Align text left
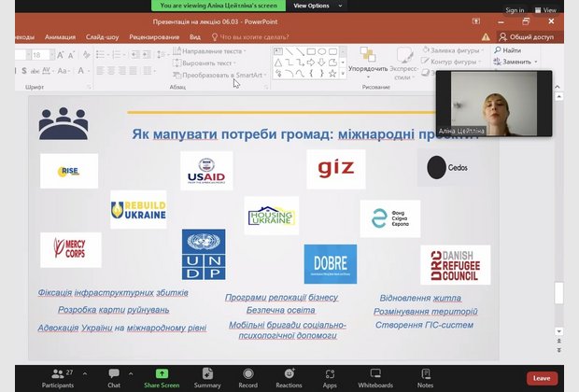Image resolution: width=579 pixels, height=392 pixels. tap(100, 70)
